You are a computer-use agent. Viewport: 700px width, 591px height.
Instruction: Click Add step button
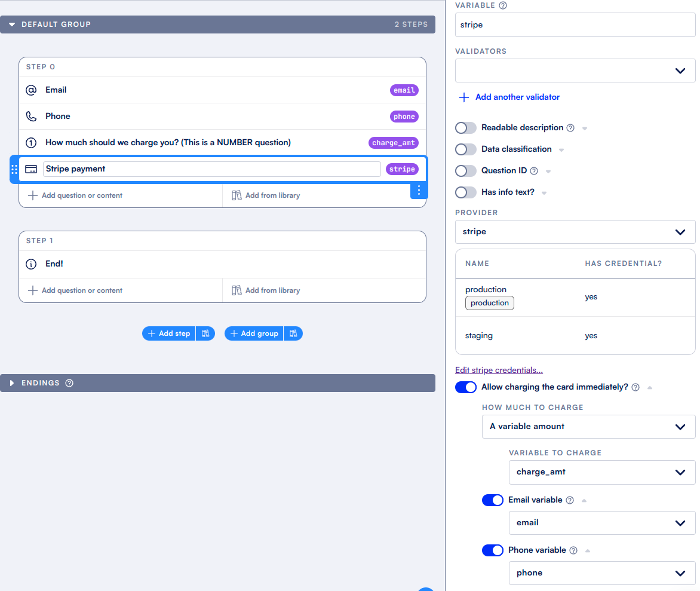169,333
